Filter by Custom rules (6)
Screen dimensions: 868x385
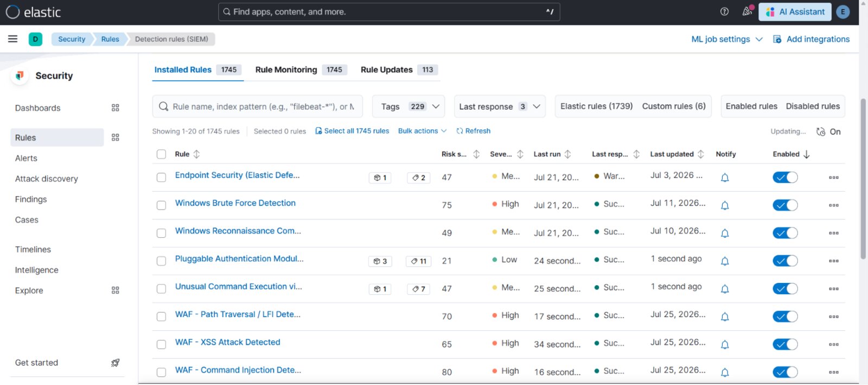point(674,106)
